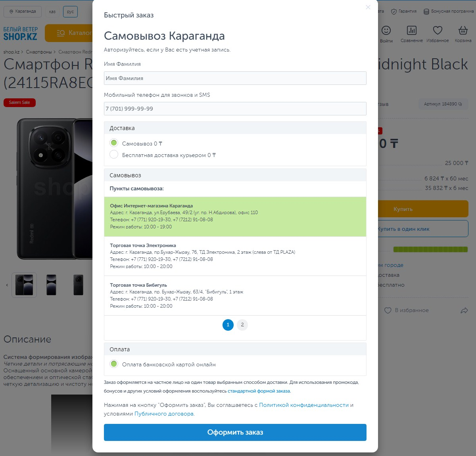
Task: Go to pickup points page 2
Action: [x=242, y=325]
